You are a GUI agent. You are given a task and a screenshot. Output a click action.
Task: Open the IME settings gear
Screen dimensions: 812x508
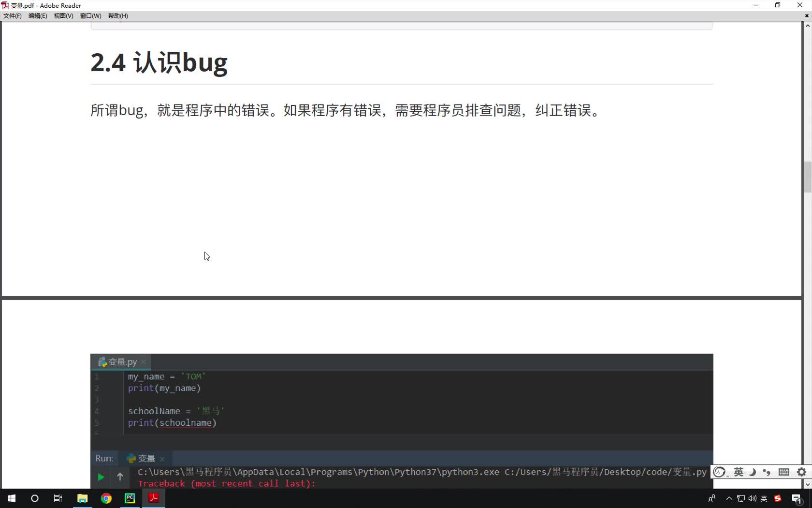pyautogui.click(x=802, y=472)
